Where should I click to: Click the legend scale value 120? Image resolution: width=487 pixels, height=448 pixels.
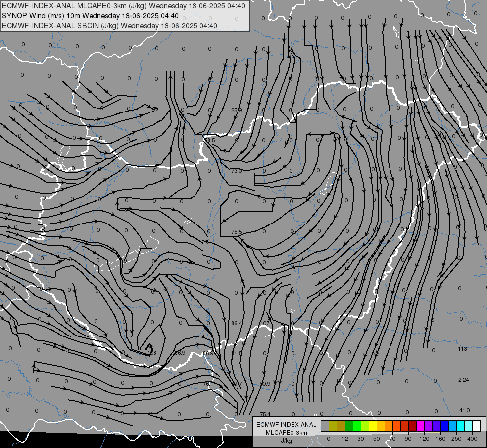424,439
